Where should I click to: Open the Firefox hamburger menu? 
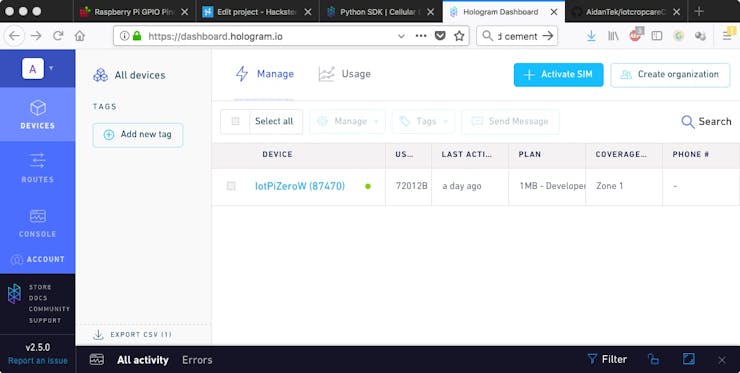(727, 36)
